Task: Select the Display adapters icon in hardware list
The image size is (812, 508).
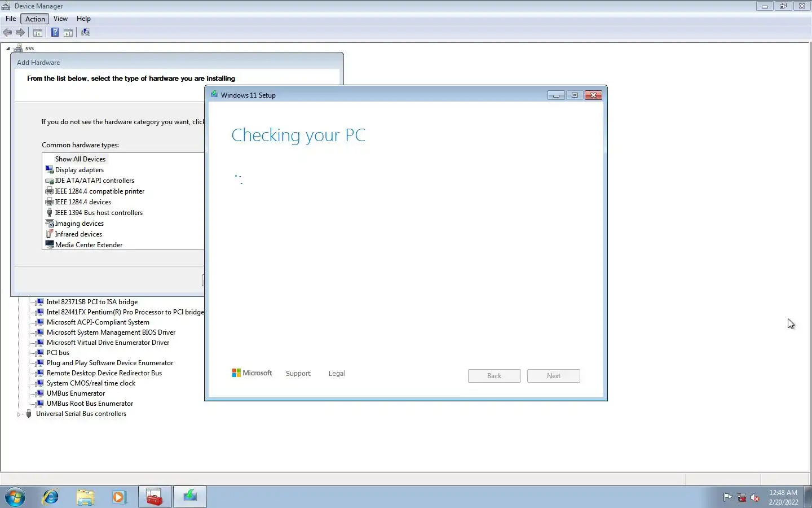Action: [x=50, y=169]
